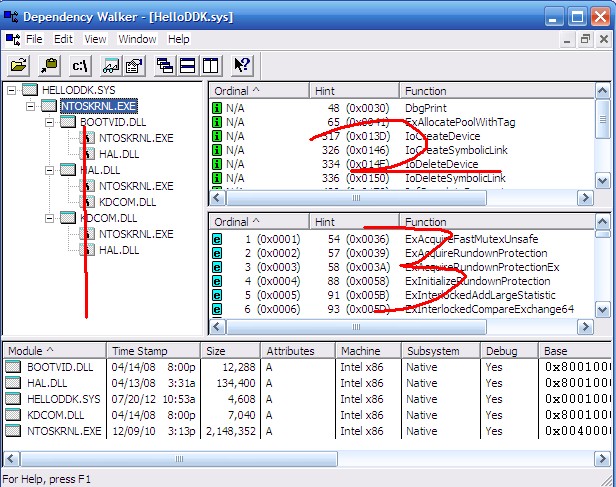
Task: Click the imports list's vertical scrollbar thumb
Action: click(602, 119)
